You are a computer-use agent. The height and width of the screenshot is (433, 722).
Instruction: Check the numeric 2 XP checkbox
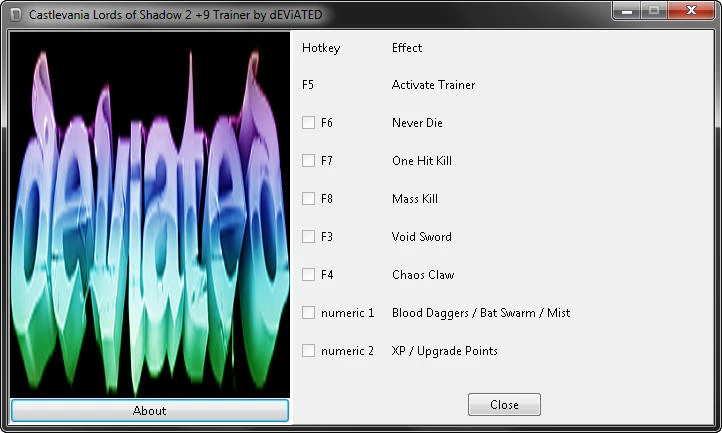coord(308,351)
